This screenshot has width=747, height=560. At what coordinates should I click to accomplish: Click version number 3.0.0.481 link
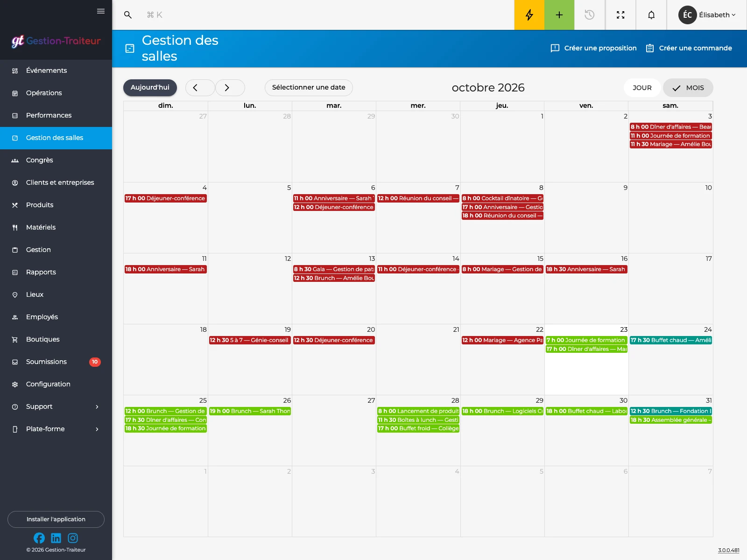(x=728, y=550)
